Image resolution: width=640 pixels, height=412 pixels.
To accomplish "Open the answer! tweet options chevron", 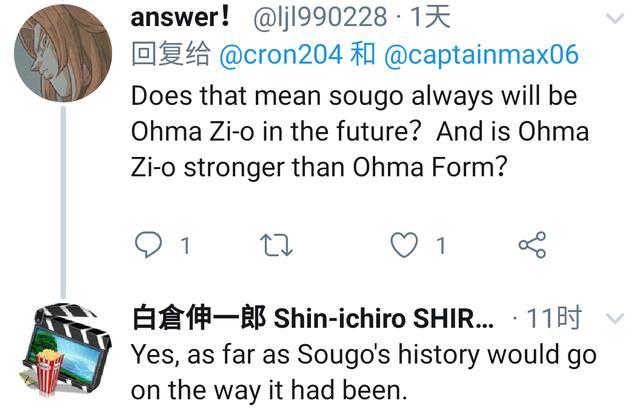I will click(614, 20).
